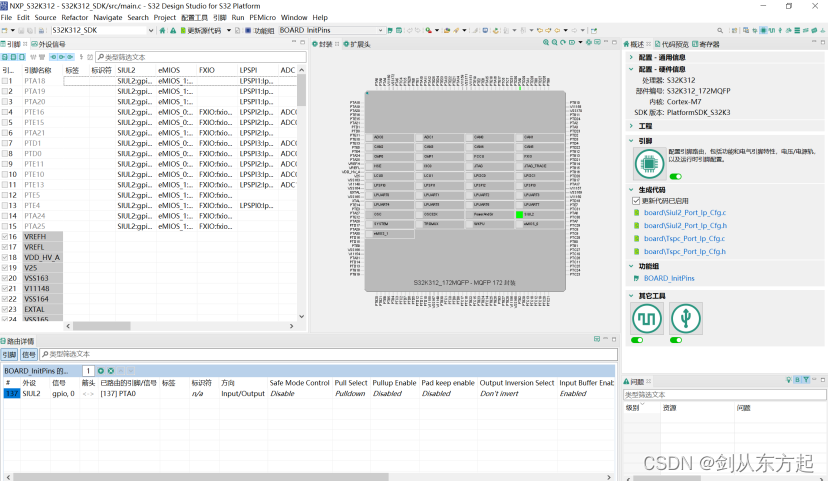The width and height of the screenshot is (829, 482).
Task: Click the Pulldown value in Pull Select column
Action: click(350, 394)
